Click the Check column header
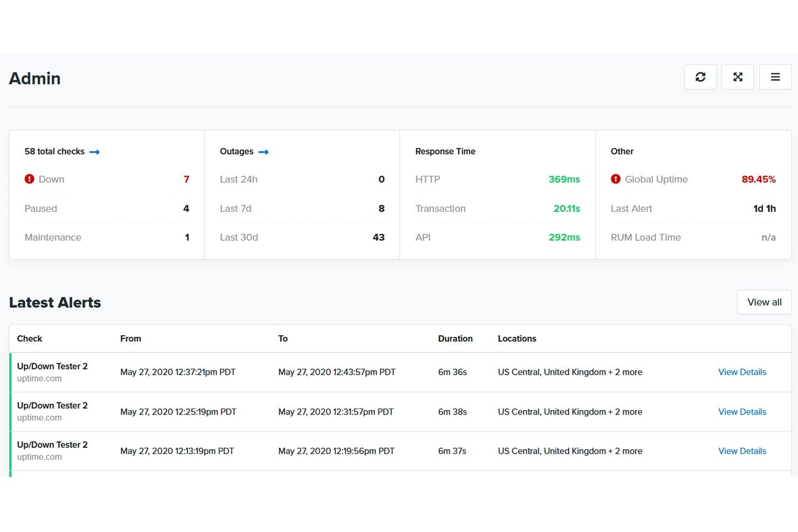 pyautogui.click(x=30, y=338)
